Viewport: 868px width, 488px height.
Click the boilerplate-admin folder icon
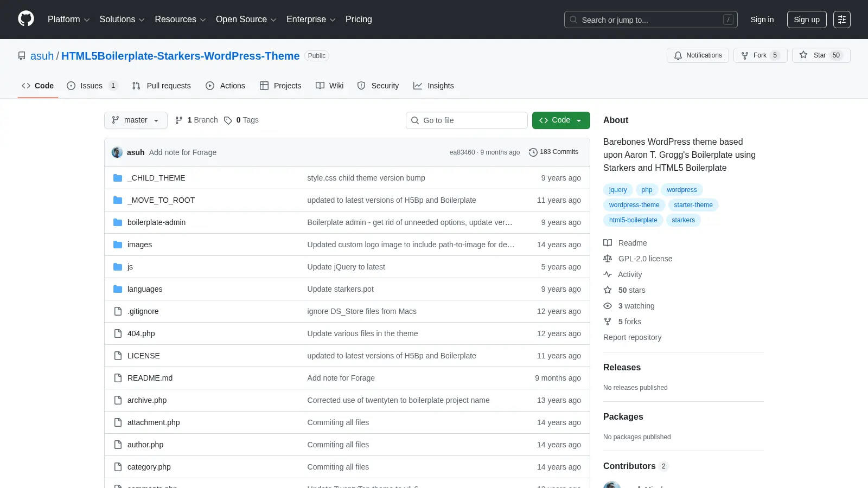118,222
